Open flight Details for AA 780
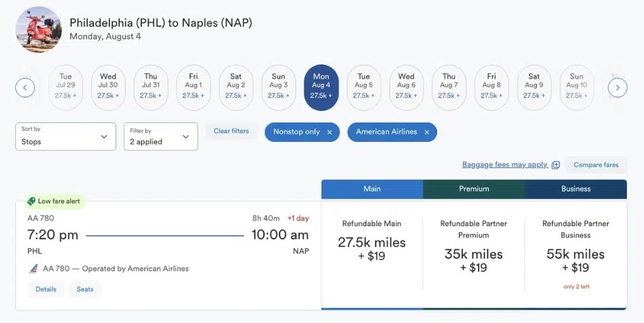644x323 pixels. click(46, 289)
